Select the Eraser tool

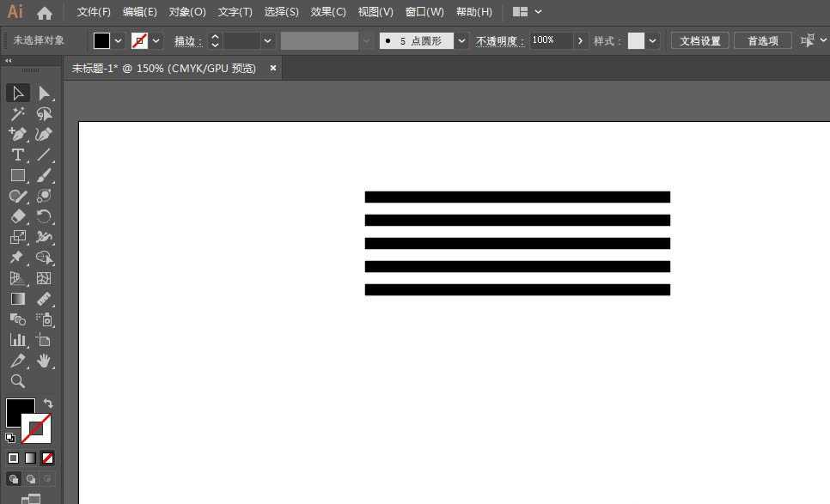[17, 216]
